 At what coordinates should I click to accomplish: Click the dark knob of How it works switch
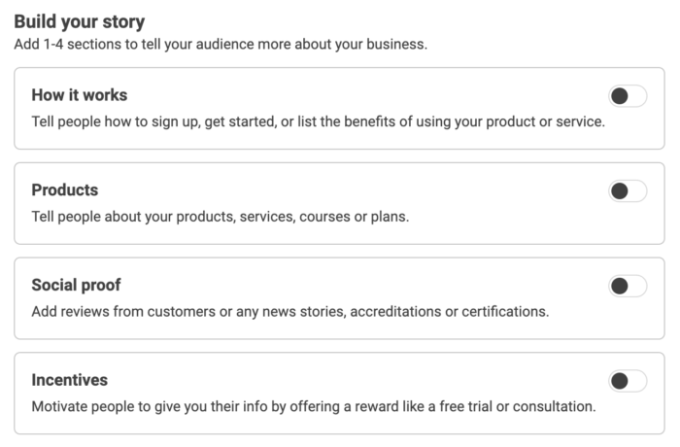tap(619, 96)
